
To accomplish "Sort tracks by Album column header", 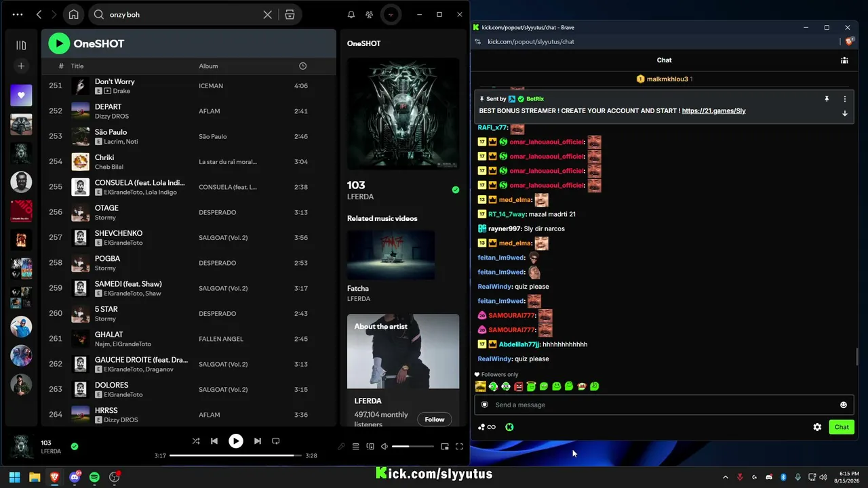I will (208, 66).
